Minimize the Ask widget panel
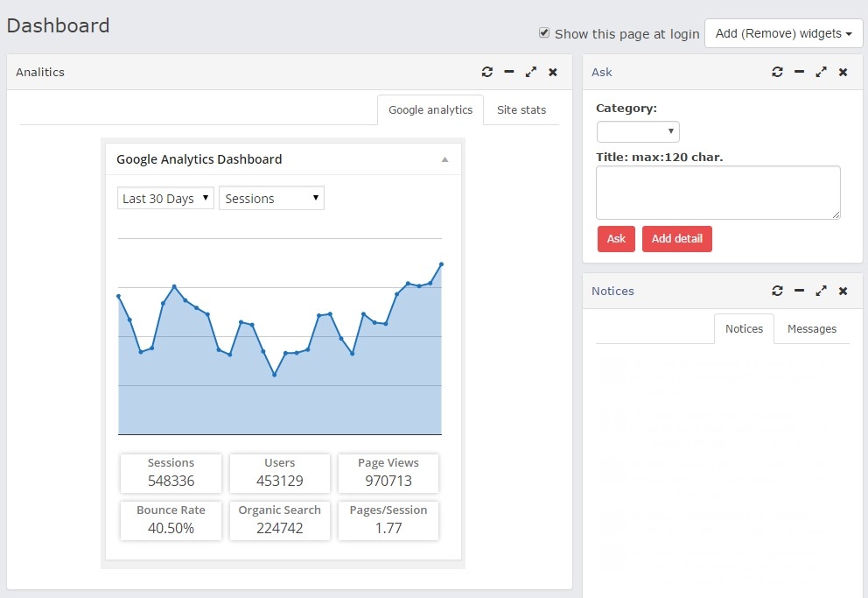The image size is (868, 598). (799, 72)
